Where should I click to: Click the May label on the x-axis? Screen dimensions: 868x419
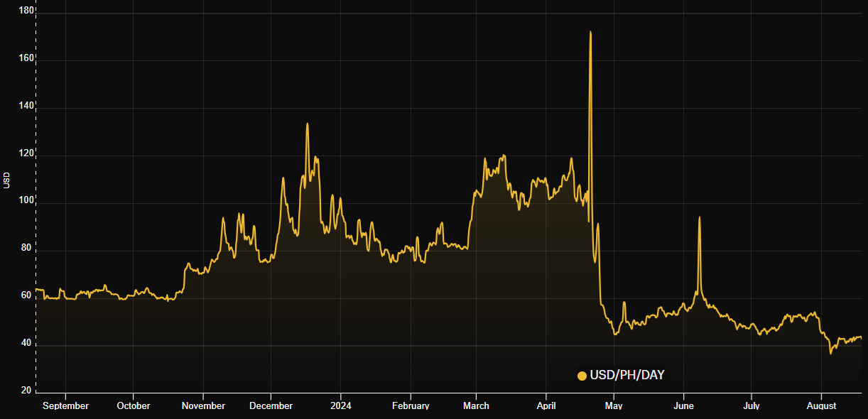(x=614, y=406)
